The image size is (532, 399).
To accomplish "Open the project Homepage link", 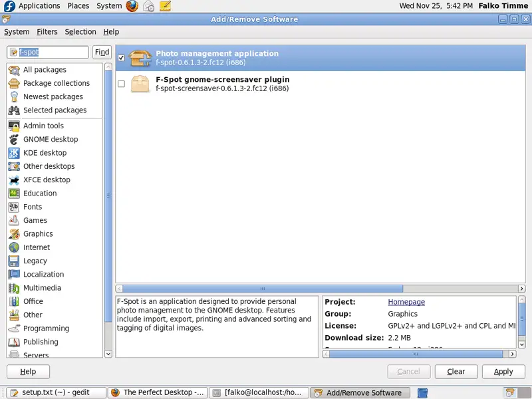I will pyautogui.click(x=406, y=302).
